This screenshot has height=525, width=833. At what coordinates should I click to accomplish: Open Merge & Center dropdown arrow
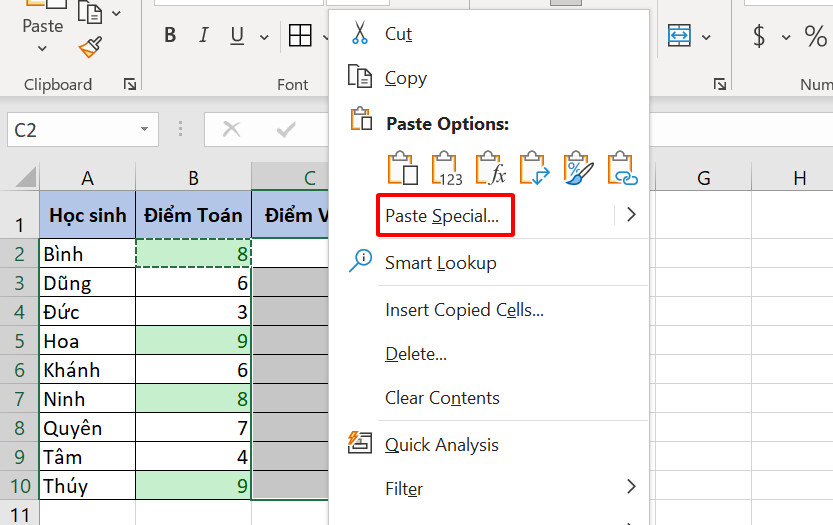pos(706,37)
